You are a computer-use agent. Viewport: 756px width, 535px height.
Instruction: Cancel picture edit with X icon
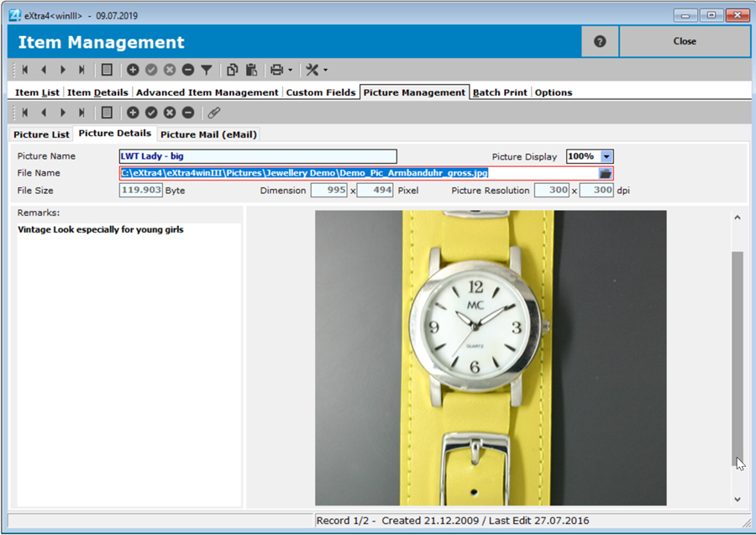pos(170,113)
